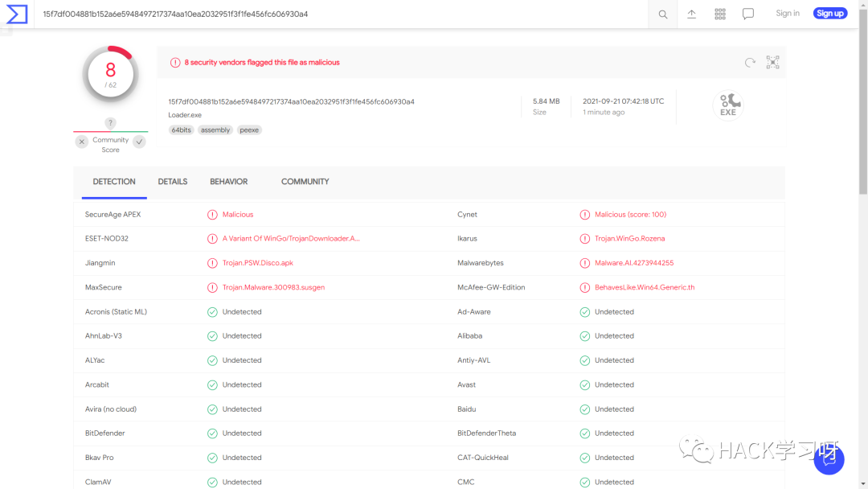The image size is (868, 489).
Task: Click the CMC undetected check icon
Action: pos(584,483)
